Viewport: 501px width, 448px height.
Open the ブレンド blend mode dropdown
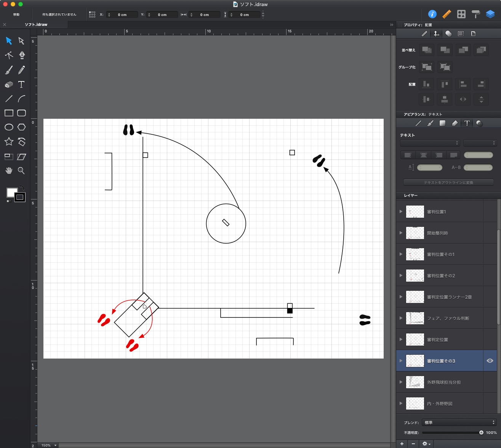click(x=459, y=422)
